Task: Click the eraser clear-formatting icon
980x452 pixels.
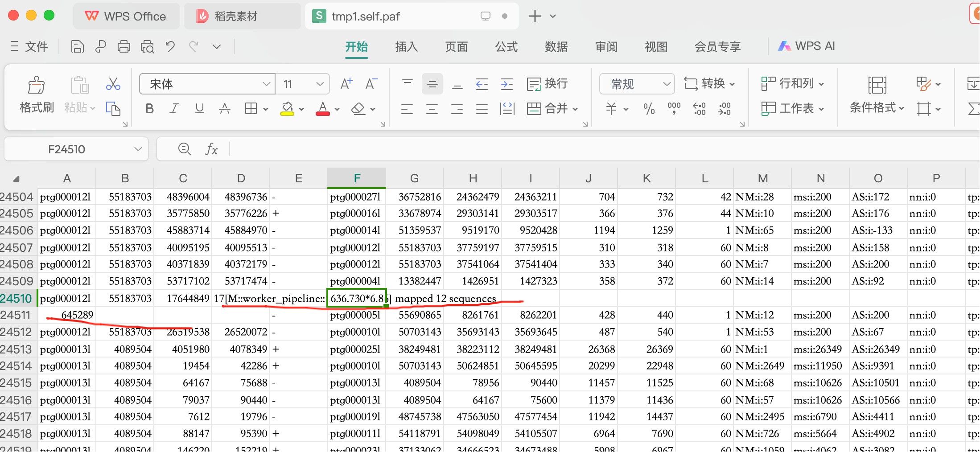Action: (358, 109)
